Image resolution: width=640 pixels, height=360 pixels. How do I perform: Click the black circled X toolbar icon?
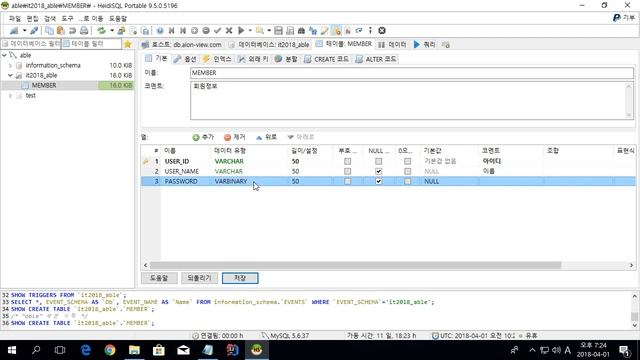pyautogui.click(x=382, y=31)
